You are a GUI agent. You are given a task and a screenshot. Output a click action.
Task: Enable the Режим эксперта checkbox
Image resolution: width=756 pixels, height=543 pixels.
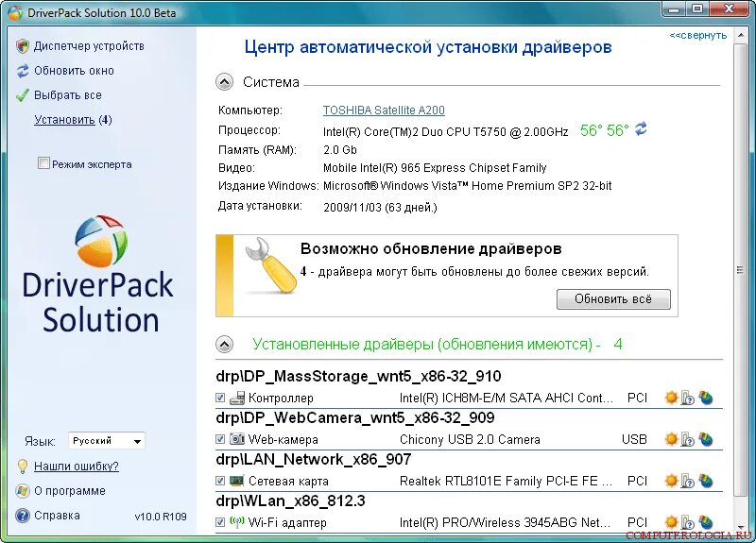coord(43,163)
